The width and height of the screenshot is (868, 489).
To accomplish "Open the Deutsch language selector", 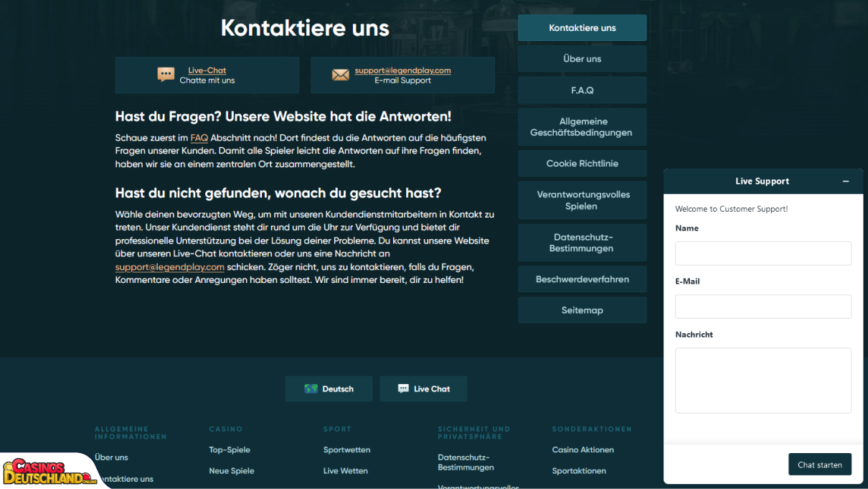I will click(x=329, y=388).
